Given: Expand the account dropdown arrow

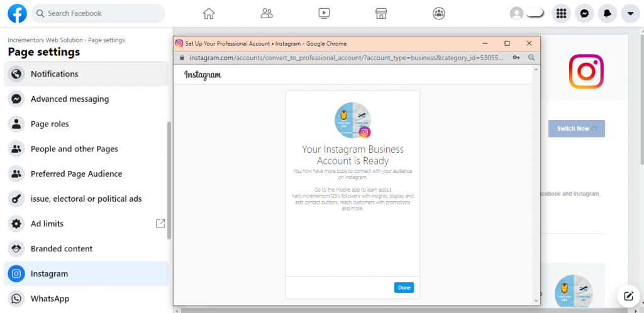Looking at the screenshot, I should 630,14.
